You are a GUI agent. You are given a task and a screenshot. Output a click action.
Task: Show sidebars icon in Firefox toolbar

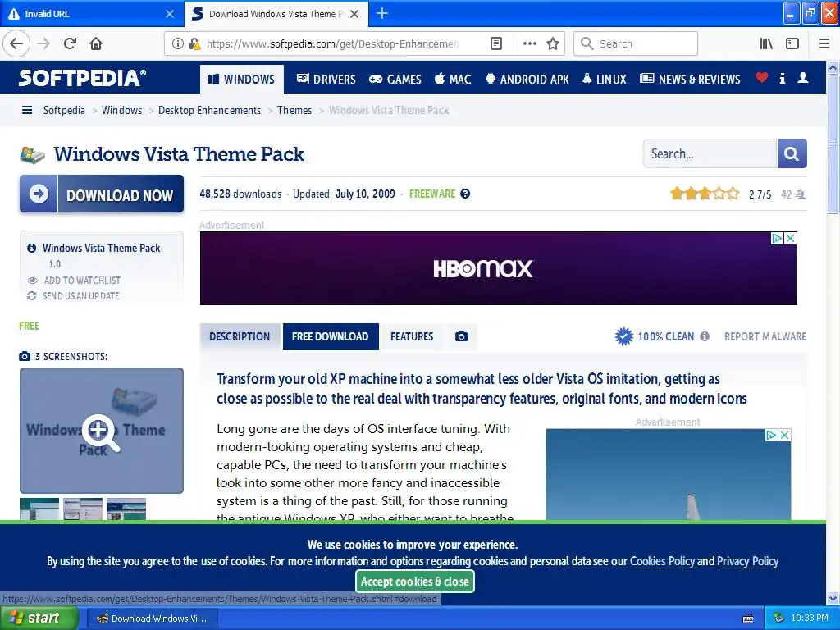[792, 43]
